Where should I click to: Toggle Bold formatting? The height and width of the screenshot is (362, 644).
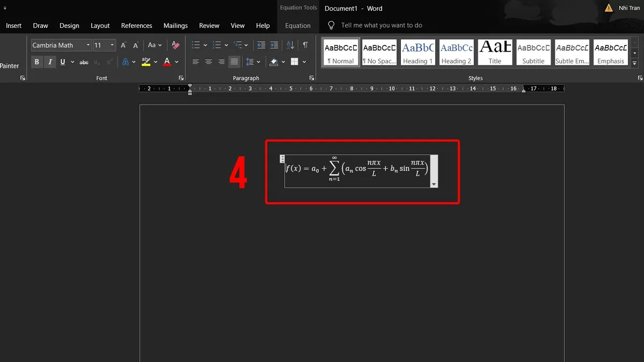[36, 62]
